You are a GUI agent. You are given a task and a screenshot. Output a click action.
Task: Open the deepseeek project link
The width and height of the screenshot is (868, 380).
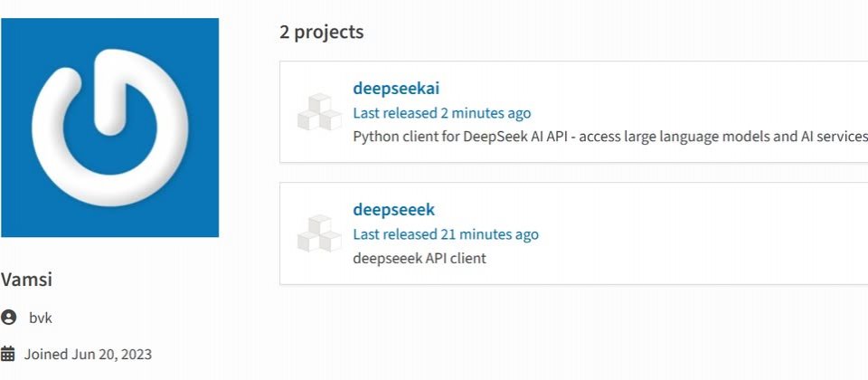point(393,210)
